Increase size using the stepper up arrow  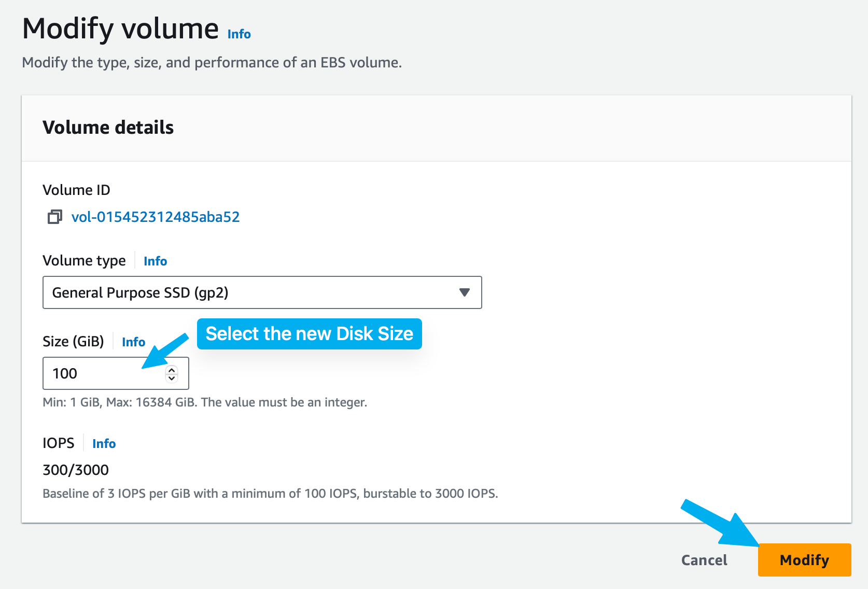(172, 370)
